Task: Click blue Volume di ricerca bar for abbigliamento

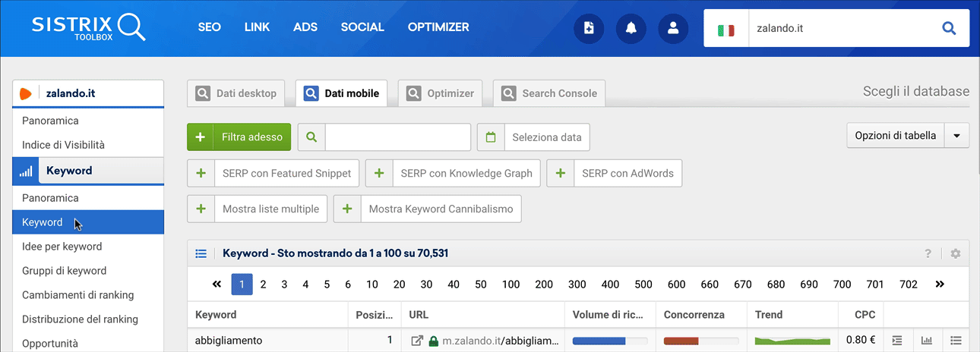Action: point(609,341)
